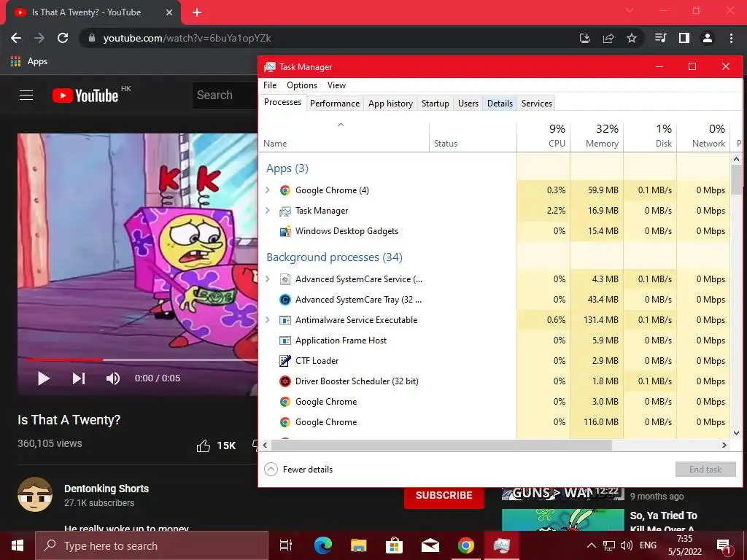Expand Task Manager process row

coord(268,211)
